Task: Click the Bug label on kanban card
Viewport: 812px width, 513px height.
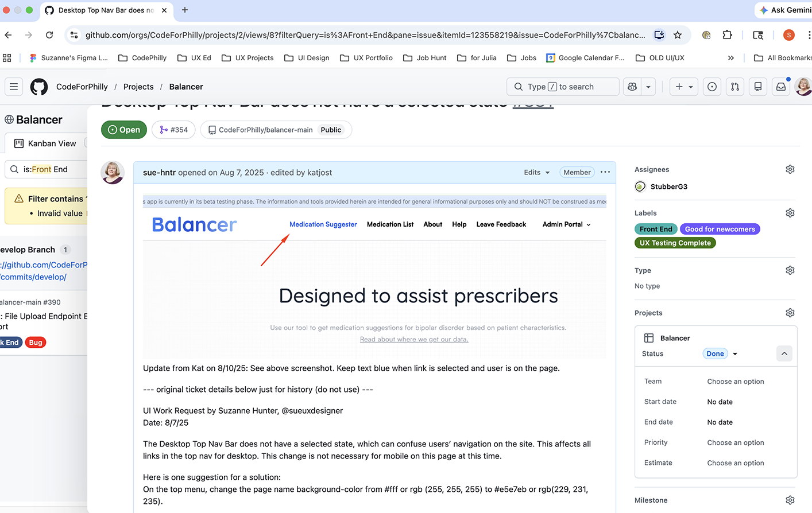Action: pyautogui.click(x=36, y=343)
